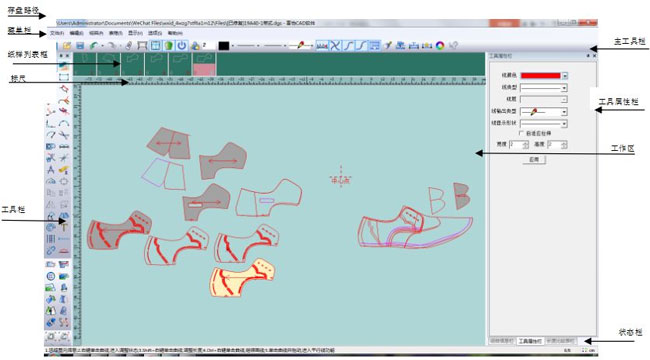Click the green shield toolbar icon

168,46
